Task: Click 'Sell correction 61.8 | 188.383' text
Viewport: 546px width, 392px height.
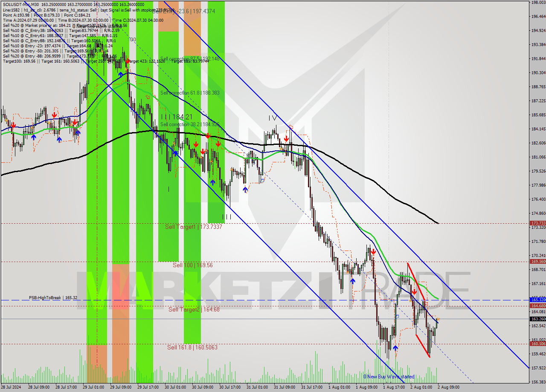Action: tap(190, 92)
